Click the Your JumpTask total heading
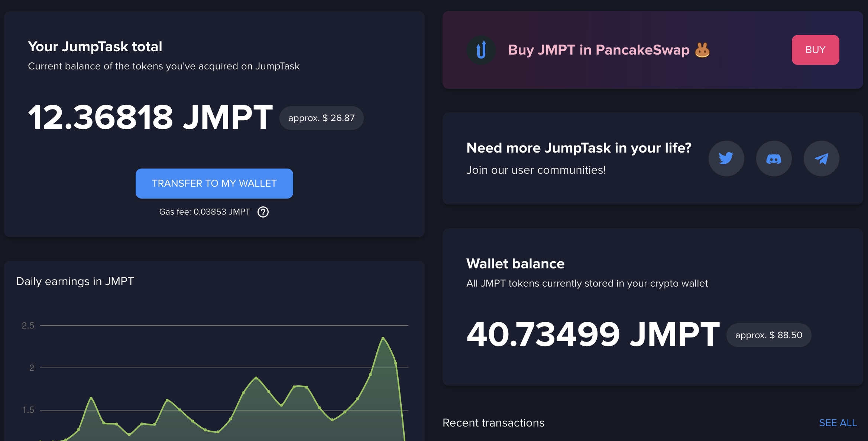The image size is (868, 441). pos(95,47)
